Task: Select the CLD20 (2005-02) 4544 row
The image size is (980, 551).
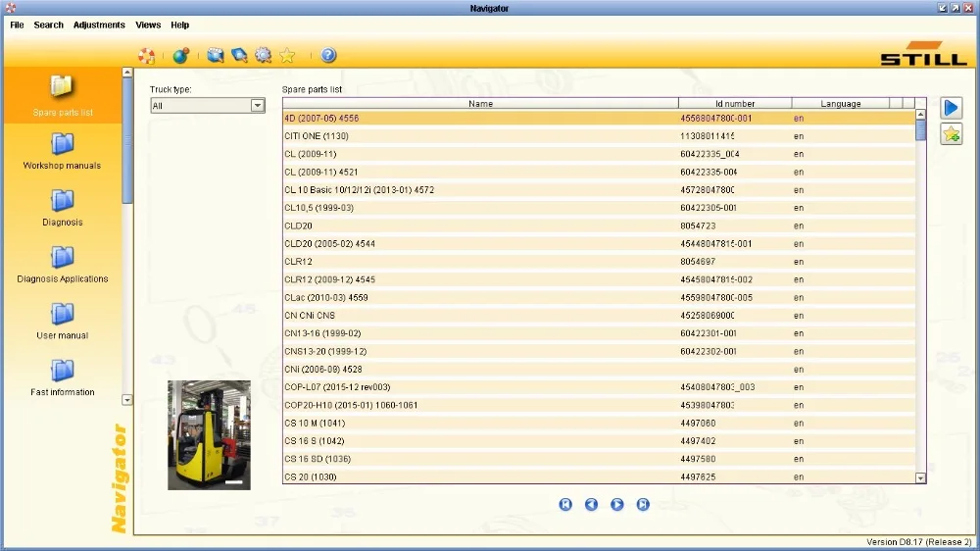Action: click(x=599, y=244)
